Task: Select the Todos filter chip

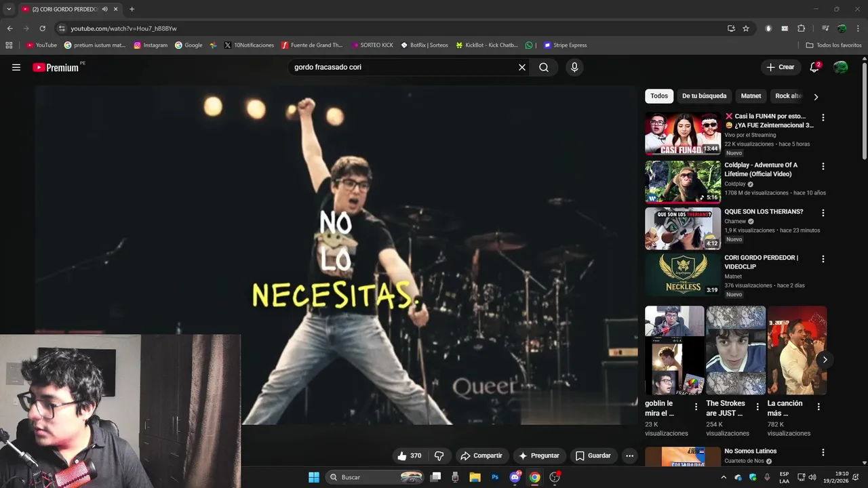Action: [659, 96]
